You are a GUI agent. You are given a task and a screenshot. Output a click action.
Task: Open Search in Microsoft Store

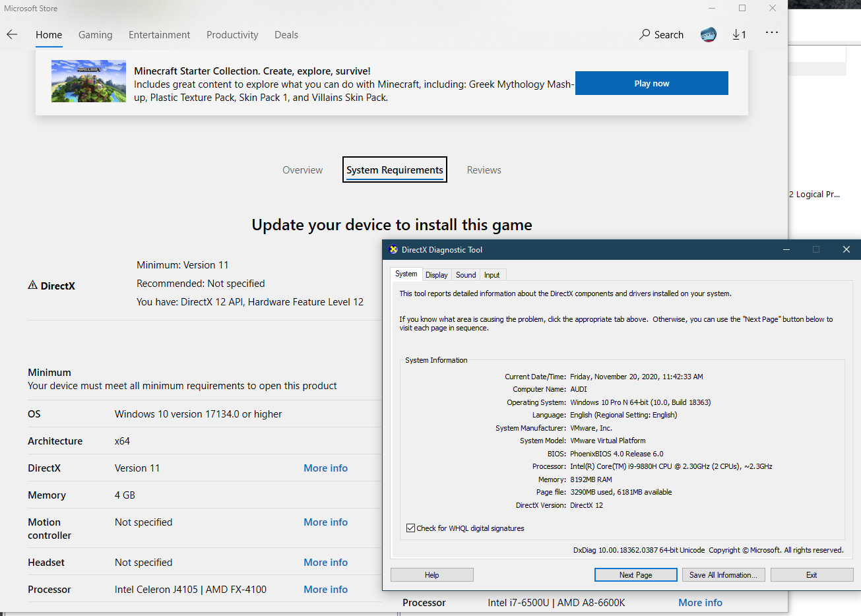(661, 34)
